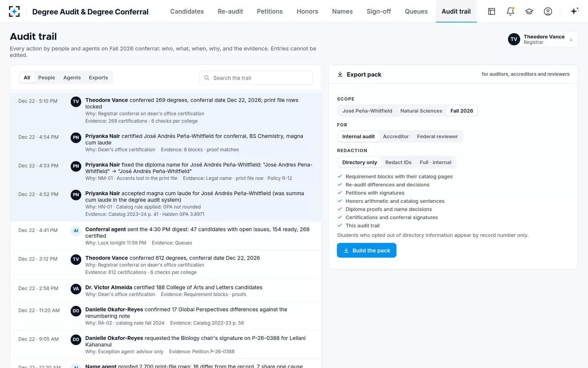Click the app logo icon
This screenshot has width=588, height=368.
(14, 11)
